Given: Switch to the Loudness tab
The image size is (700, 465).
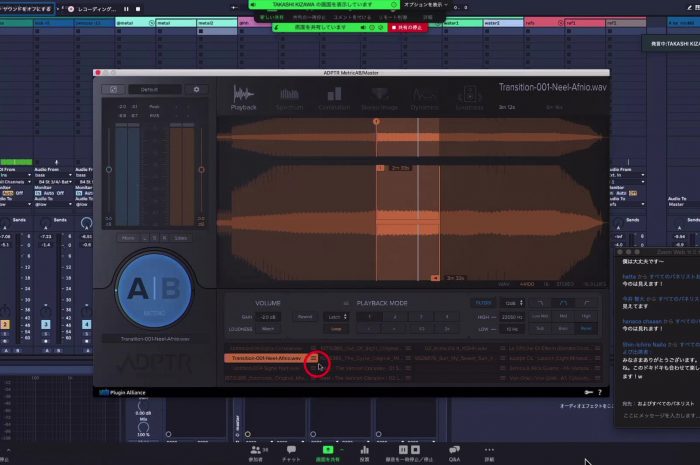Looking at the screenshot, I should [x=470, y=98].
